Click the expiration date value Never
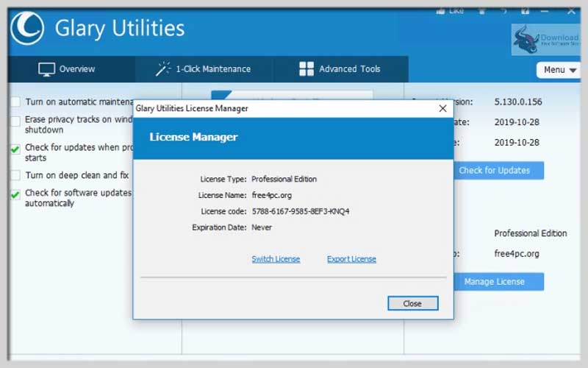 pyautogui.click(x=262, y=227)
